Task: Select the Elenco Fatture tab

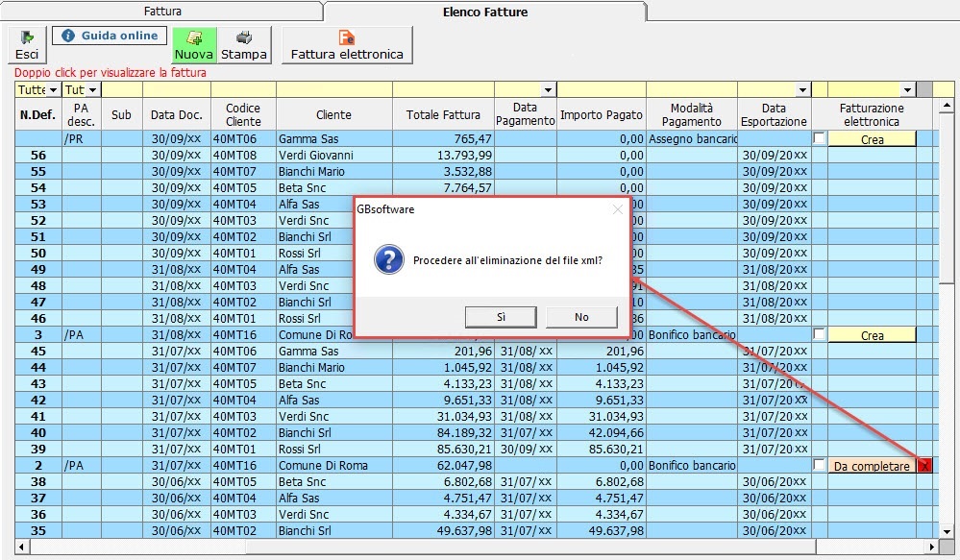Action: (485, 12)
